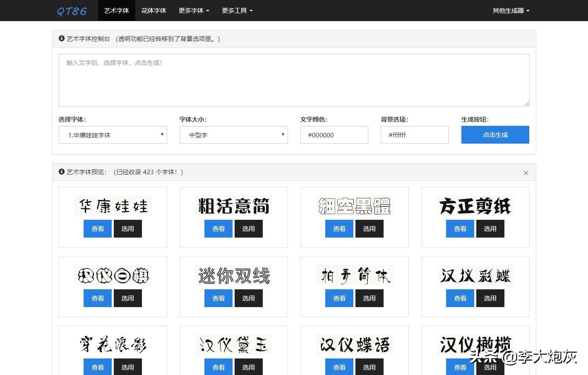Click 选用 under the 方正剪纸 font
Screen dimensions: 588x375
(x=490, y=228)
